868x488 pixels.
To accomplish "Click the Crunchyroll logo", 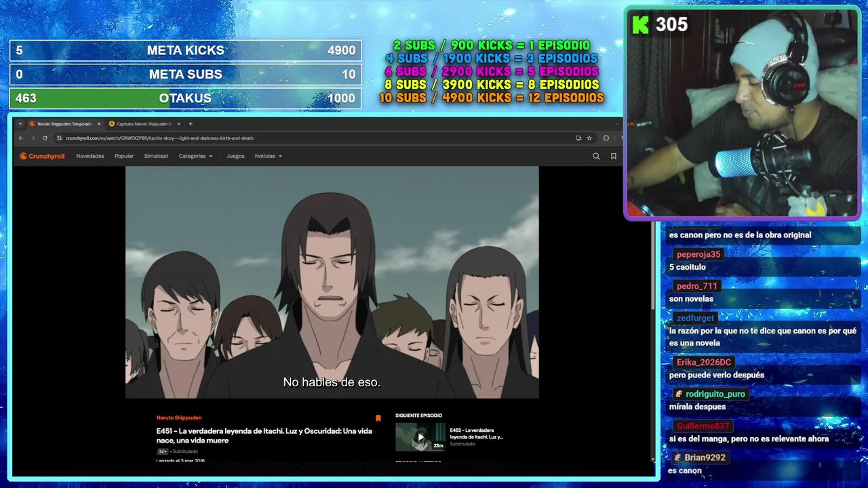I will point(42,156).
